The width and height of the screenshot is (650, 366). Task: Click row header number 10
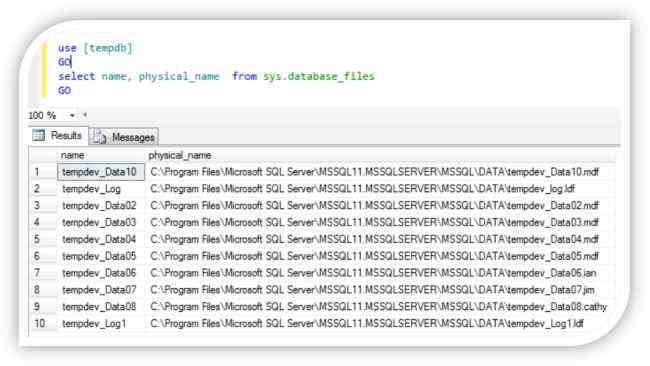[x=43, y=324]
